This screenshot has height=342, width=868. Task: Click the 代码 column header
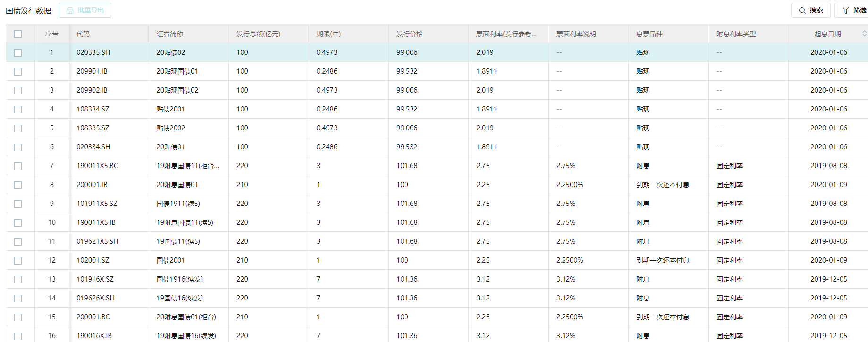coord(83,34)
